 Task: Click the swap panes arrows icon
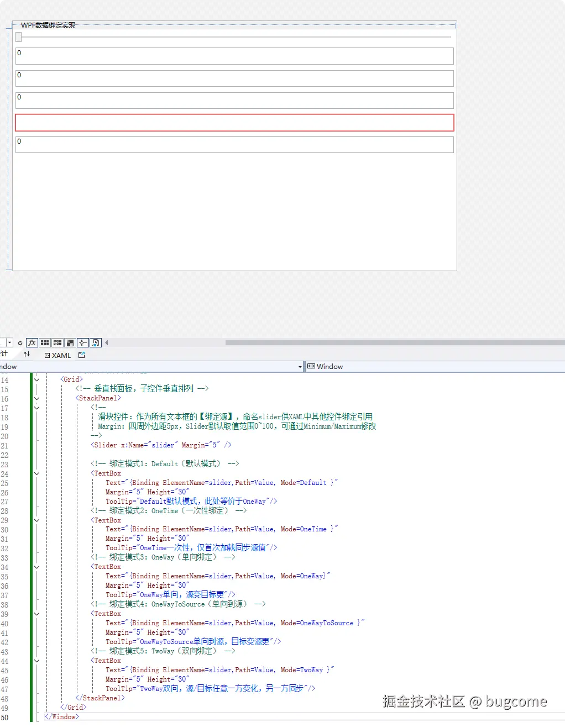[x=27, y=354]
